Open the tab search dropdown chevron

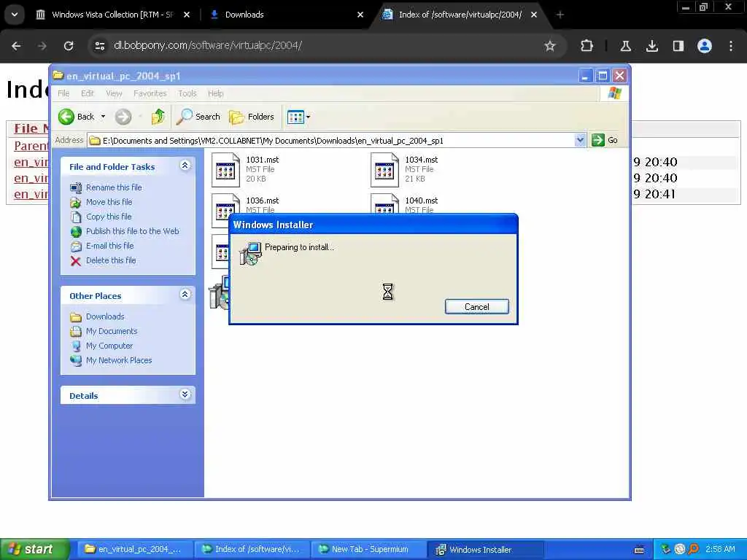15,15
